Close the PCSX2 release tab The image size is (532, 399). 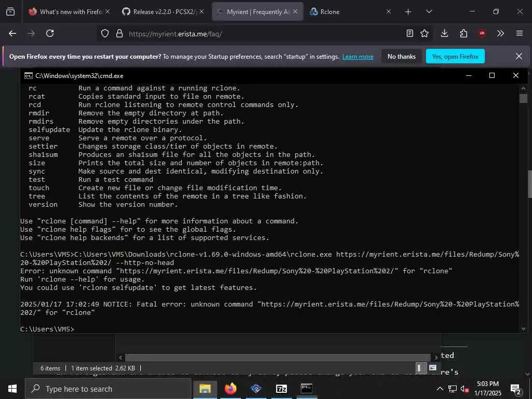pyautogui.click(x=202, y=12)
